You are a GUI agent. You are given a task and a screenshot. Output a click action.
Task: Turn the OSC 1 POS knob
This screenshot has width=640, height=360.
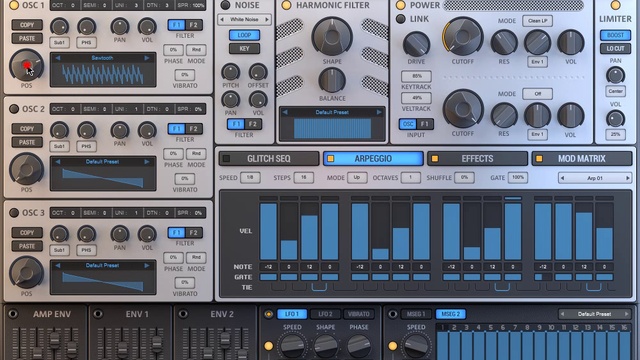pyautogui.click(x=27, y=65)
